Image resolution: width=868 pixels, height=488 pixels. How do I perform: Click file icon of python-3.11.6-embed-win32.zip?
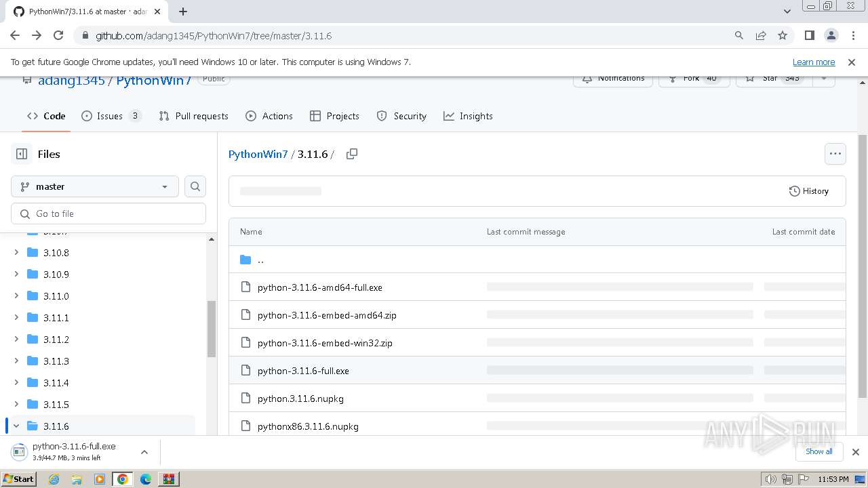(245, 343)
